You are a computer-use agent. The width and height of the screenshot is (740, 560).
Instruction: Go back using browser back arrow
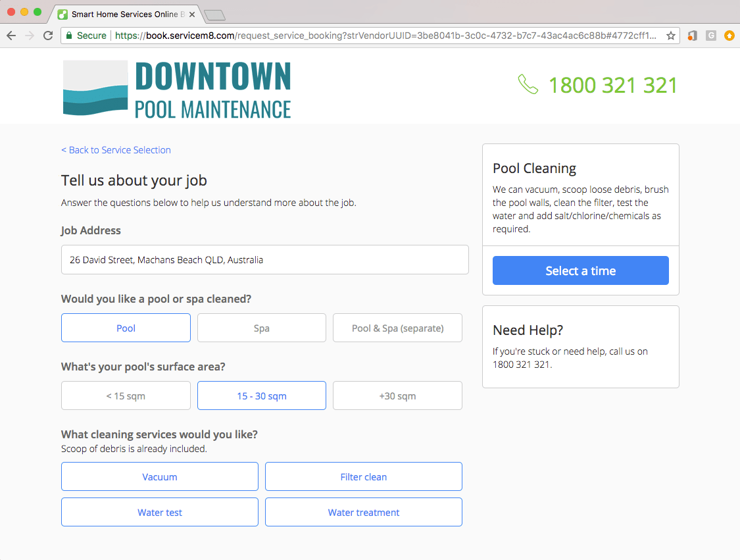click(11, 36)
